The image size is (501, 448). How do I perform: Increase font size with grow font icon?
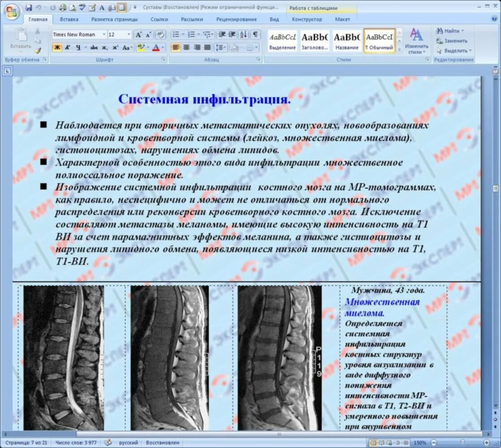(138, 34)
